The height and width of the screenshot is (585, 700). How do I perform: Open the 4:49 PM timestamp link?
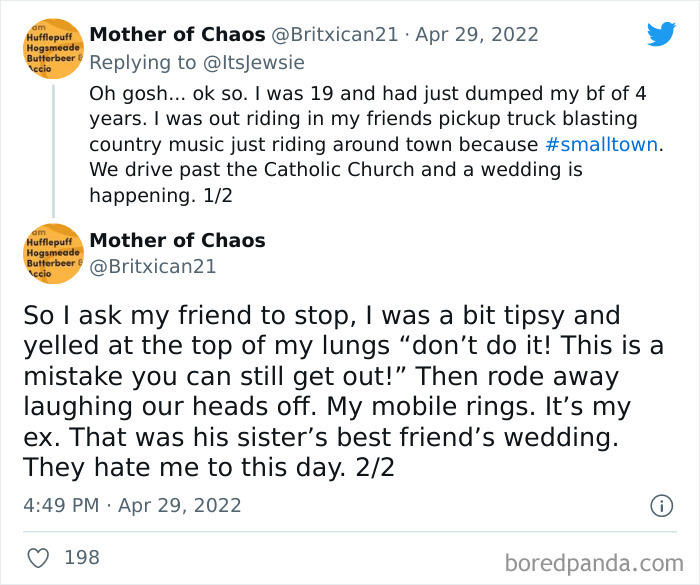click(61, 505)
